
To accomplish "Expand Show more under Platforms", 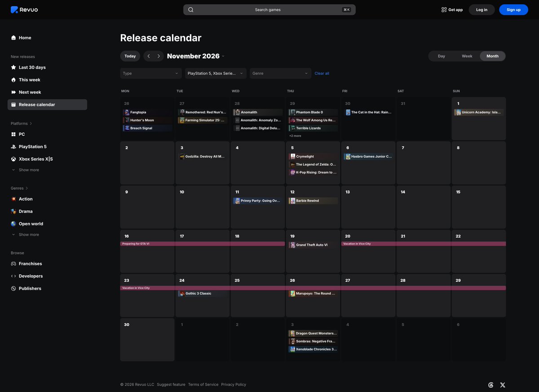I will pyautogui.click(x=26, y=170).
